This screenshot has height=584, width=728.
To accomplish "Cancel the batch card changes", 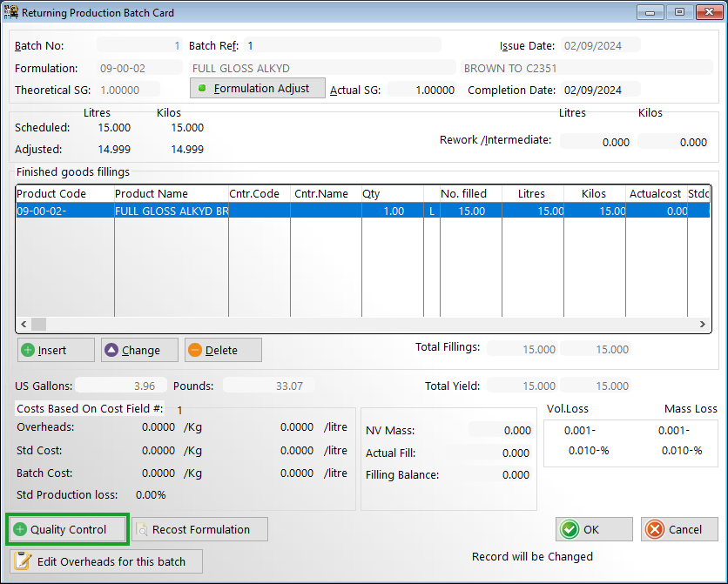I will [679, 529].
